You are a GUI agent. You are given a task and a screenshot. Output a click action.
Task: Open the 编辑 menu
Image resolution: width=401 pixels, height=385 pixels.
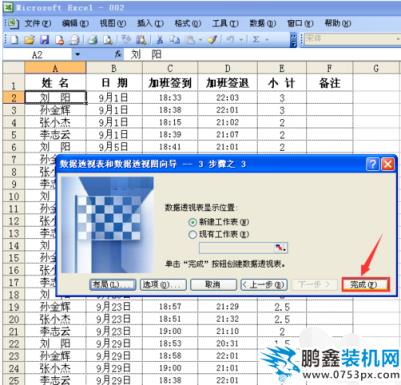75,23
